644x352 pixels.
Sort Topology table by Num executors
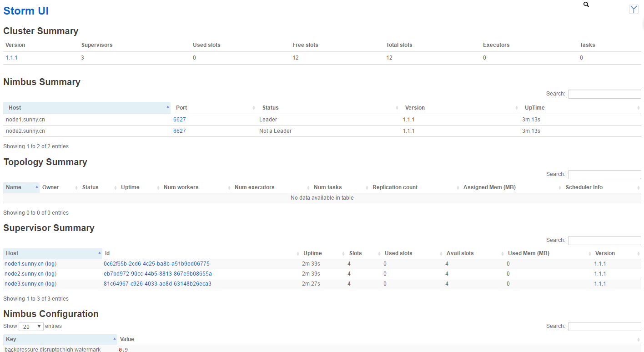click(x=272, y=187)
